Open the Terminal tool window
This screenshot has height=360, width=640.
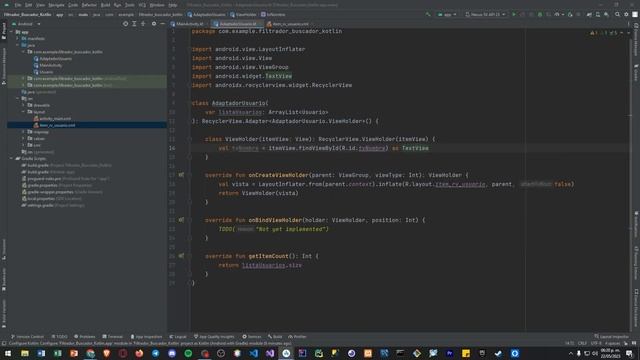coord(112,337)
